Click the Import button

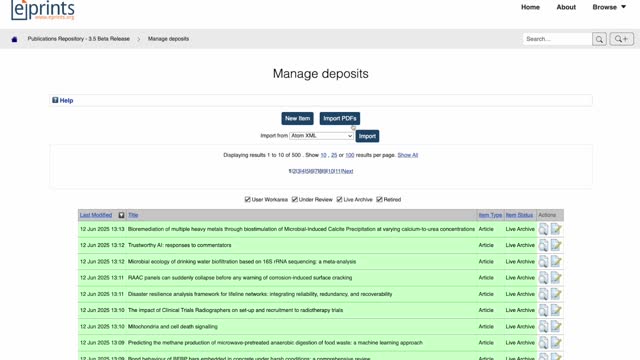pos(367,136)
